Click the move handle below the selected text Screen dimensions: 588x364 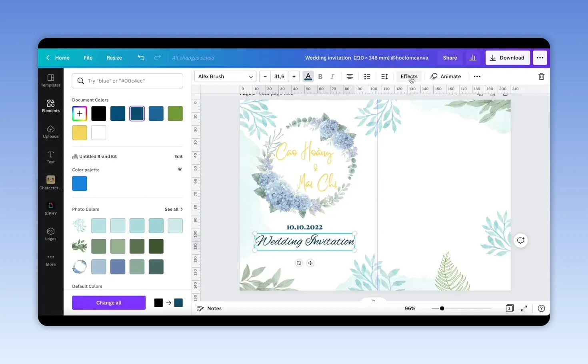[310, 263]
